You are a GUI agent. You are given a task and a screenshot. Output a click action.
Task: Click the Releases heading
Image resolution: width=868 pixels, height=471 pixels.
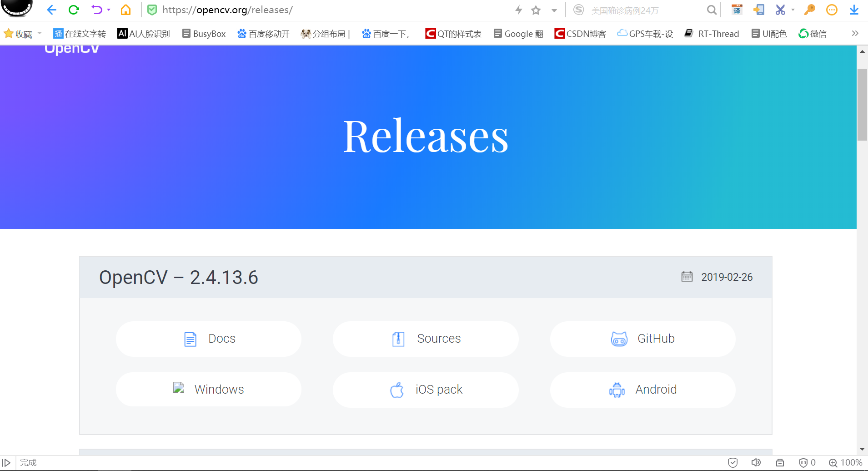coord(426,136)
